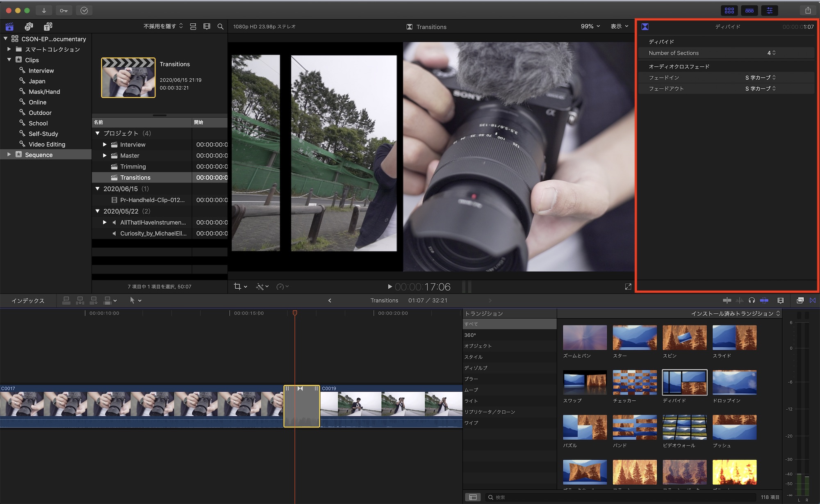Open the crop tool menu in the viewer
Screen dimensions: 820x504
click(x=240, y=287)
